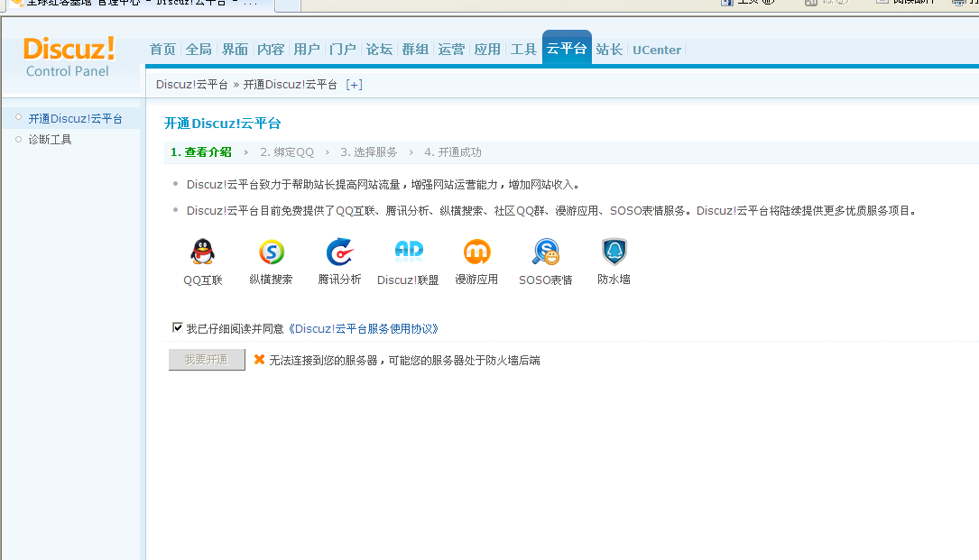Click the QQ互联 label
This screenshot has width=979, height=560.
point(203,280)
